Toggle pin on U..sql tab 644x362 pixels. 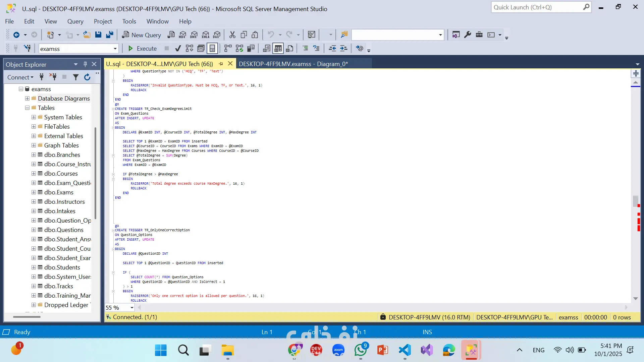pos(221,64)
